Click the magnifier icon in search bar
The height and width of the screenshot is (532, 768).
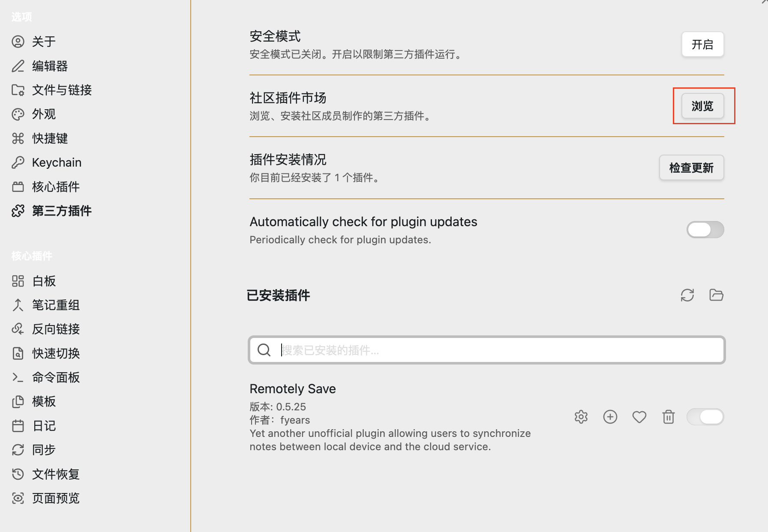tap(264, 350)
